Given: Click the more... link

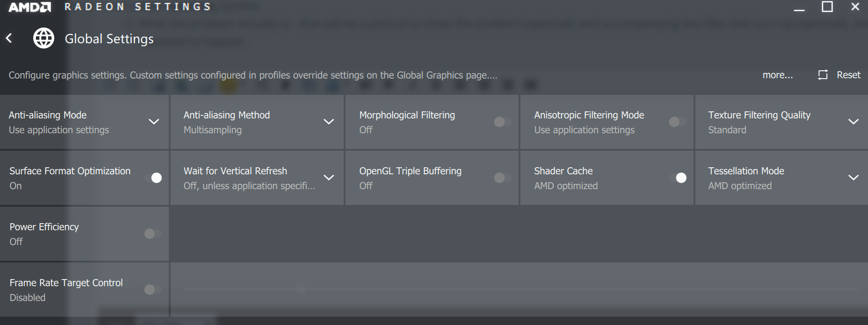Looking at the screenshot, I should pos(777,75).
